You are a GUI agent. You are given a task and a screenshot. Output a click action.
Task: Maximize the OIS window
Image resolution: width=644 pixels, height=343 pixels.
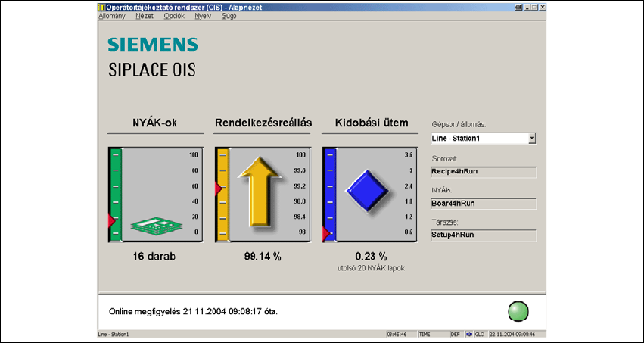click(535, 7)
